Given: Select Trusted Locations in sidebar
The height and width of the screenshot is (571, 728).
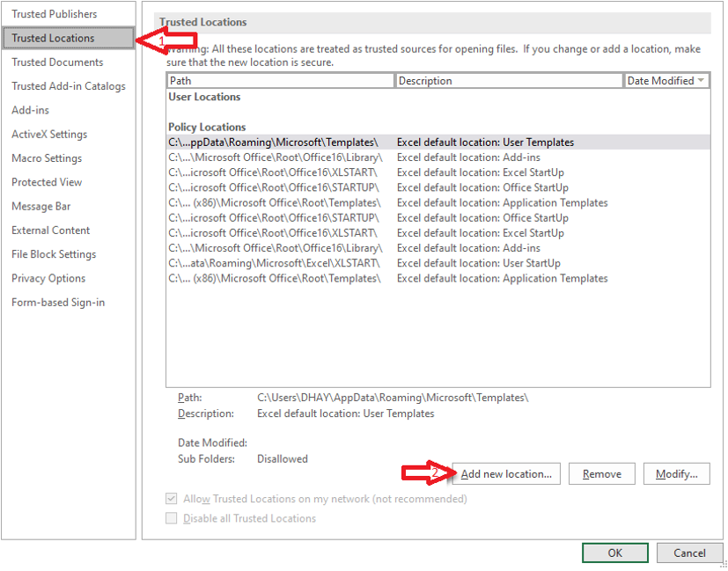Looking at the screenshot, I should (53, 39).
